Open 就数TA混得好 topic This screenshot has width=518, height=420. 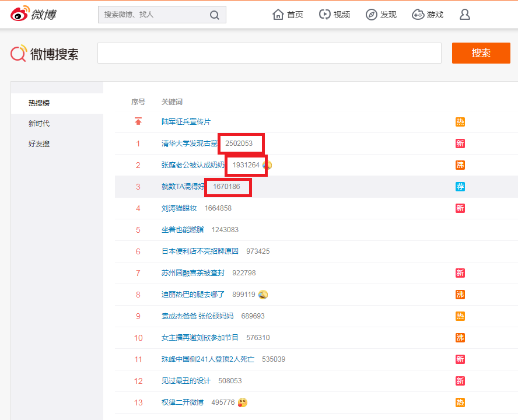point(183,187)
